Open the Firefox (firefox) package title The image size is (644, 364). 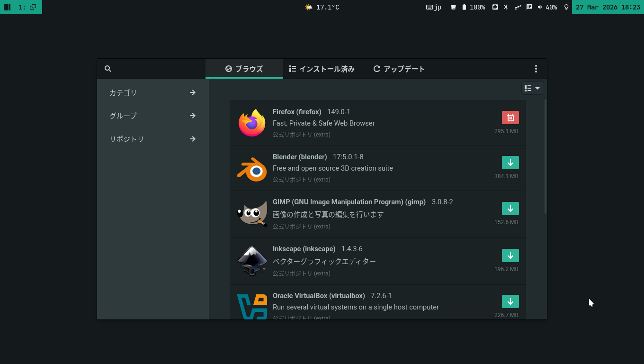pos(297,112)
